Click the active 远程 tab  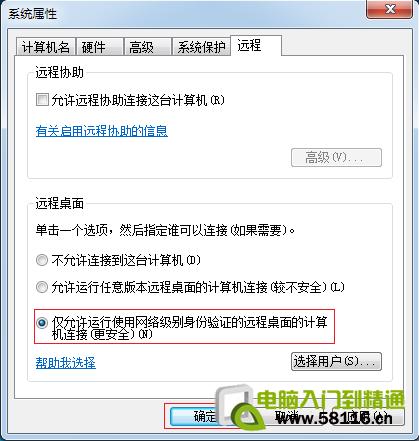point(256,45)
